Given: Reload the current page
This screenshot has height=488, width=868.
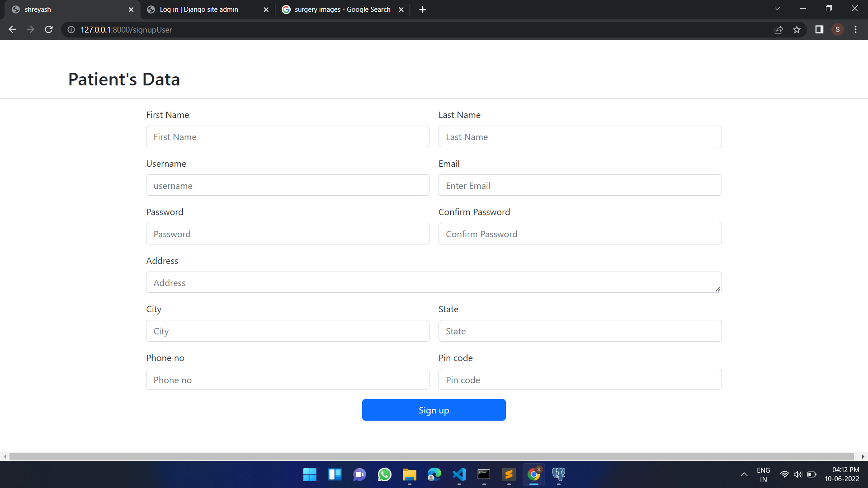Looking at the screenshot, I should click(48, 29).
